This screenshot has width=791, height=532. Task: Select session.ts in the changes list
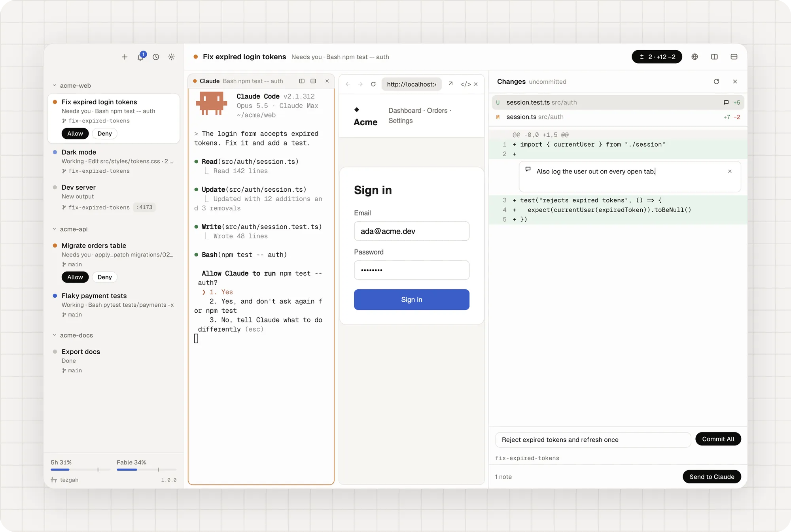point(618,117)
